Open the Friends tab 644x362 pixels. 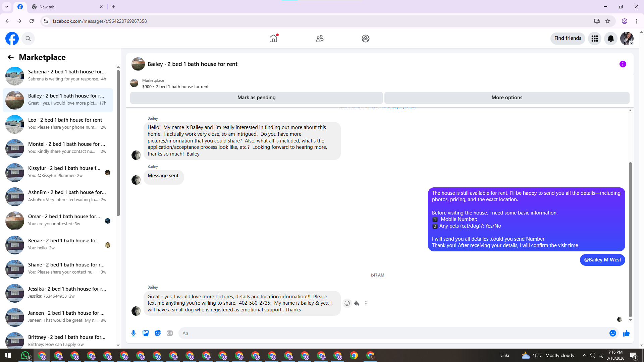319,39
